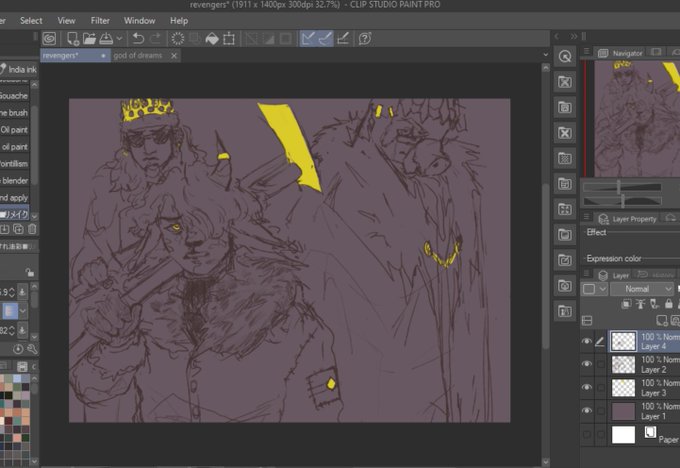Open the View menu
The width and height of the screenshot is (680, 468).
tap(66, 20)
